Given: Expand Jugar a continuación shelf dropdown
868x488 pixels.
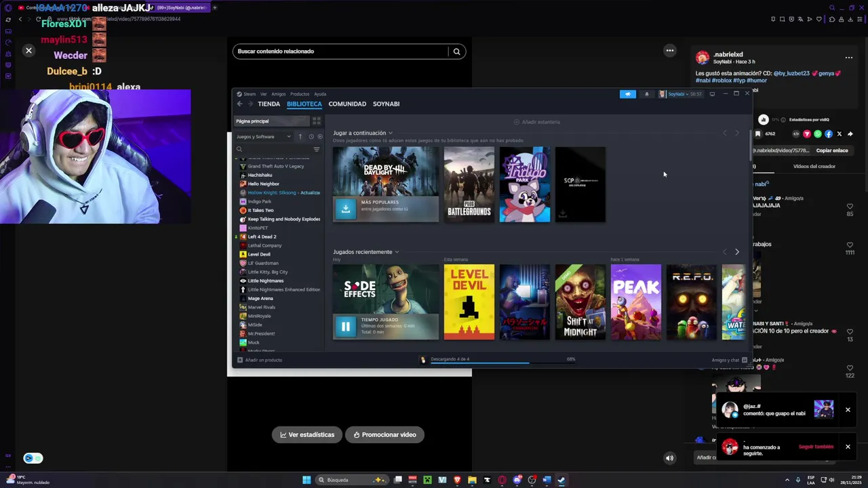Looking at the screenshot, I should 391,133.
